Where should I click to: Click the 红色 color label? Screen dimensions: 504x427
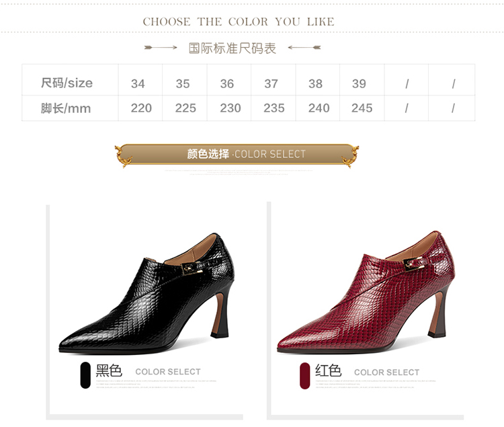click(x=328, y=371)
